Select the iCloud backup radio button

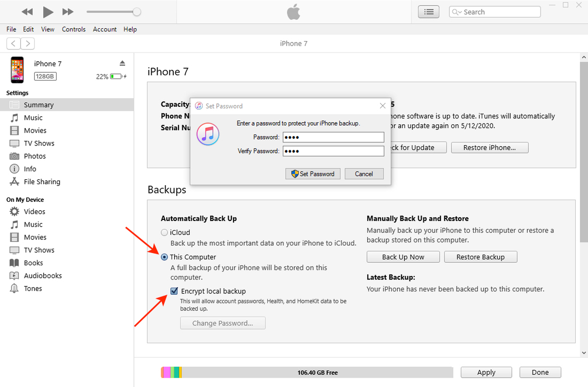[165, 233]
